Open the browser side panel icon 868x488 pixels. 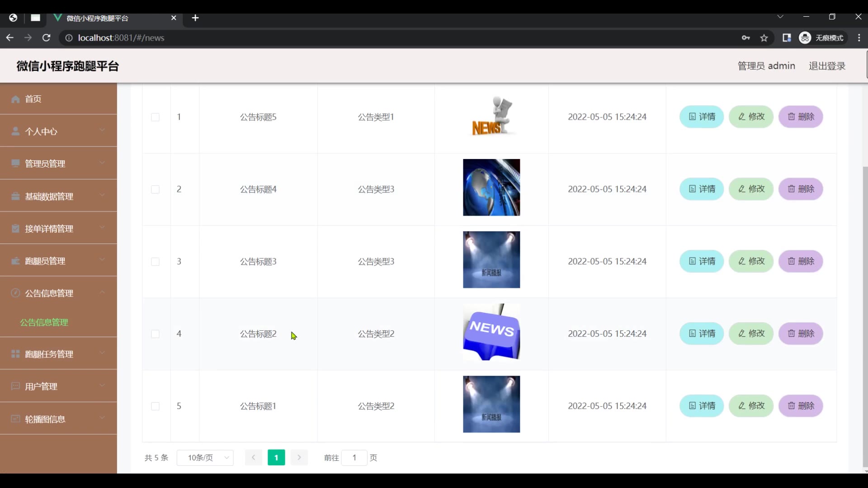coord(787,38)
